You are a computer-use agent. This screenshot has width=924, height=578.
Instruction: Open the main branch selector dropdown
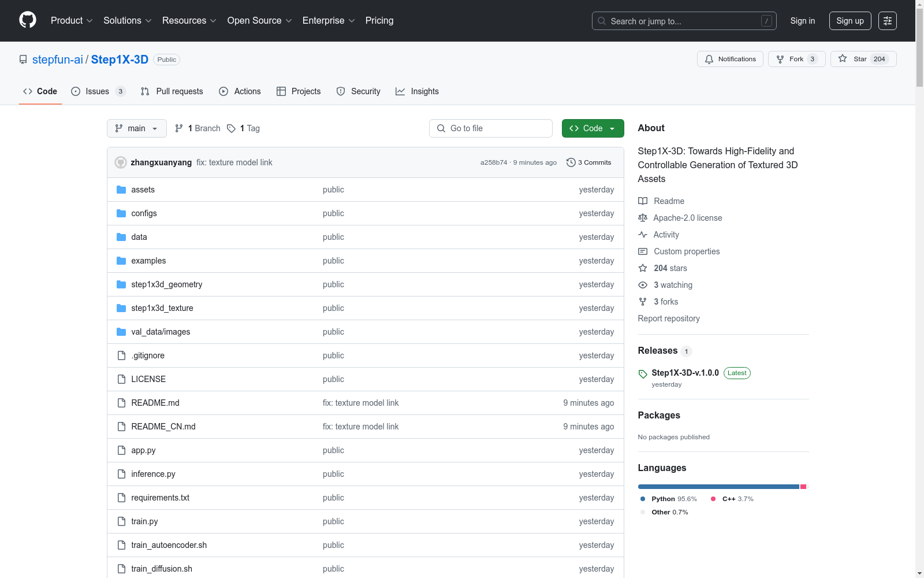coord(137,128)
